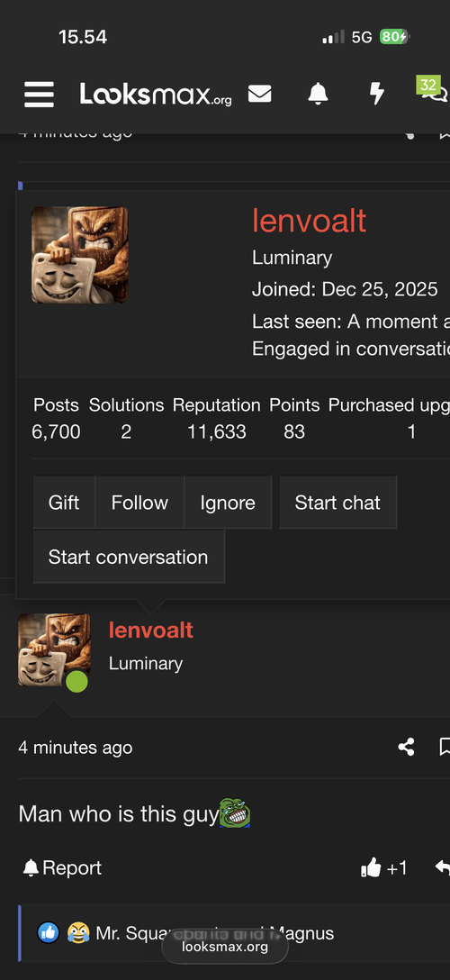Open the envelope conversations inbox icon
Image resolution: width=450 pixels, height=980 pixels.
pyautogui.click(x=259, y=94)
